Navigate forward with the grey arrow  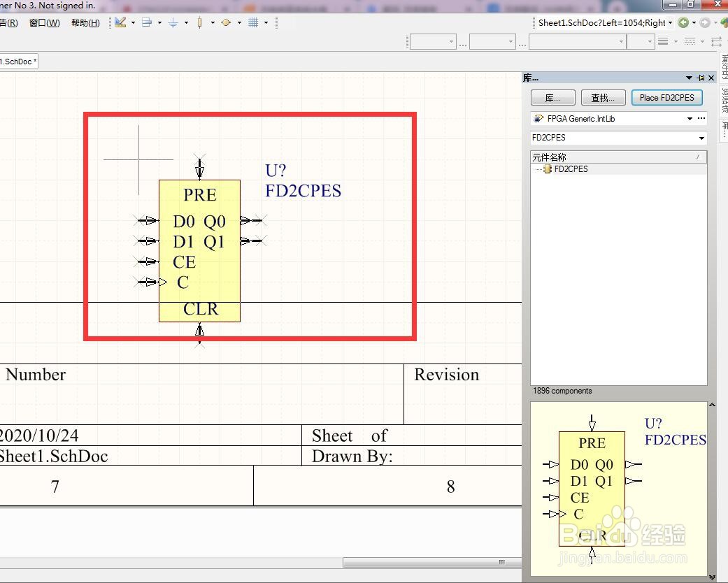[x=705, y=22]
